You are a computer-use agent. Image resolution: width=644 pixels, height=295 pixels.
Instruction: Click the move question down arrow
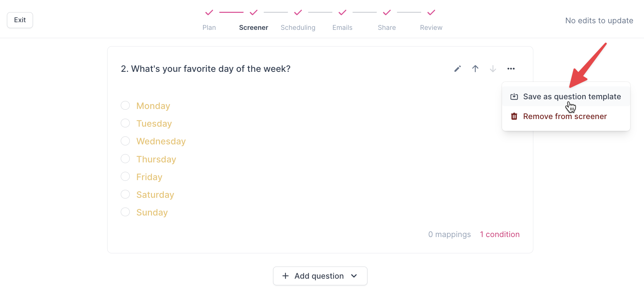[x=493, y=69]
